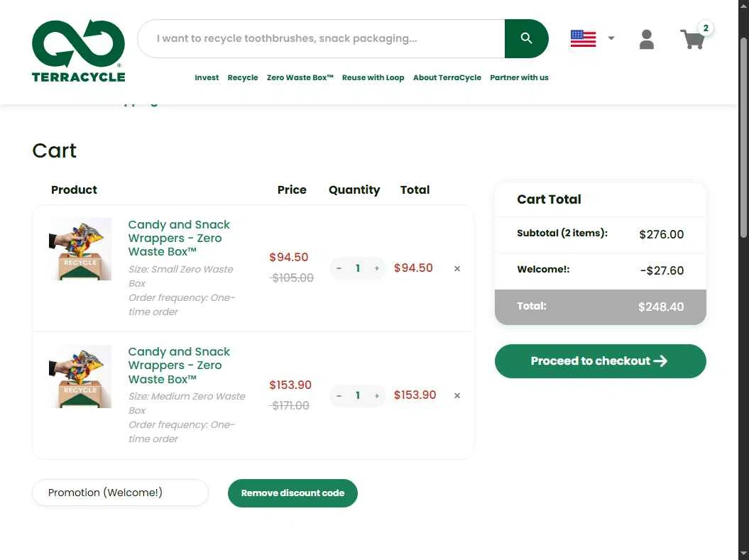Open the Recycle menu

(x=243, y=77)
